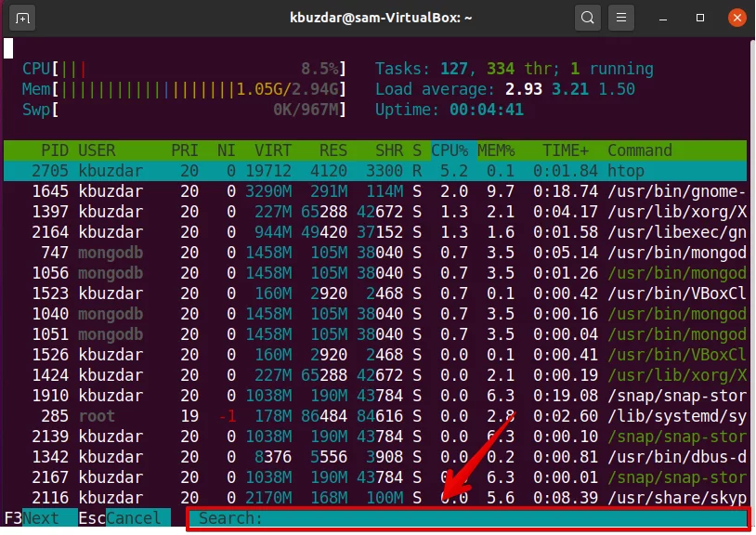756x535 pixels.
Task: Click the F3 Next search button
Action: coord(41,518)
